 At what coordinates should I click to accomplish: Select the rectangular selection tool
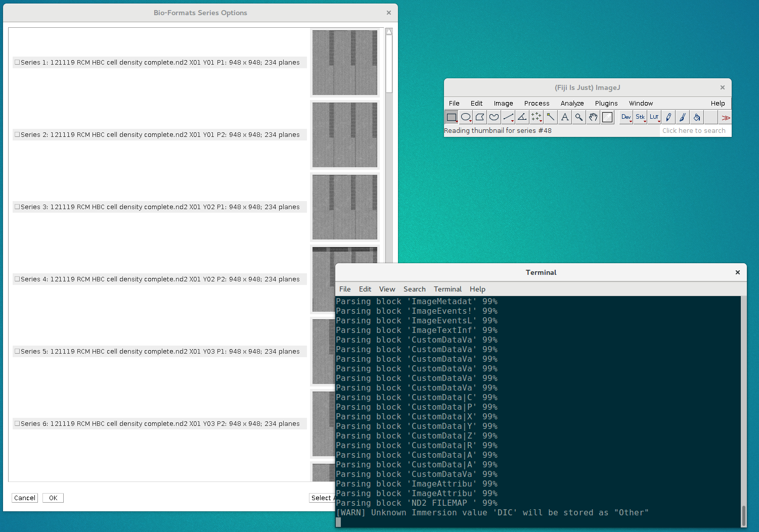pos(451,117)
